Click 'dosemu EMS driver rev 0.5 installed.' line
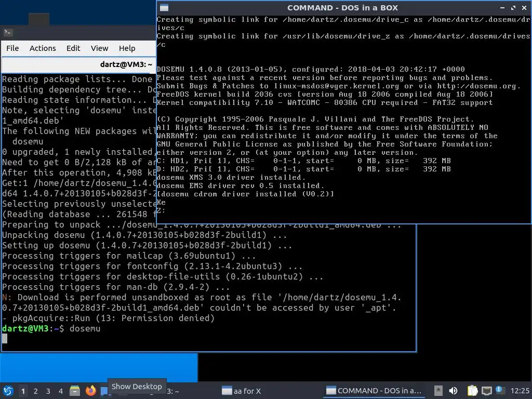This screenshot has width=532, height=399. tap(240, 185)
